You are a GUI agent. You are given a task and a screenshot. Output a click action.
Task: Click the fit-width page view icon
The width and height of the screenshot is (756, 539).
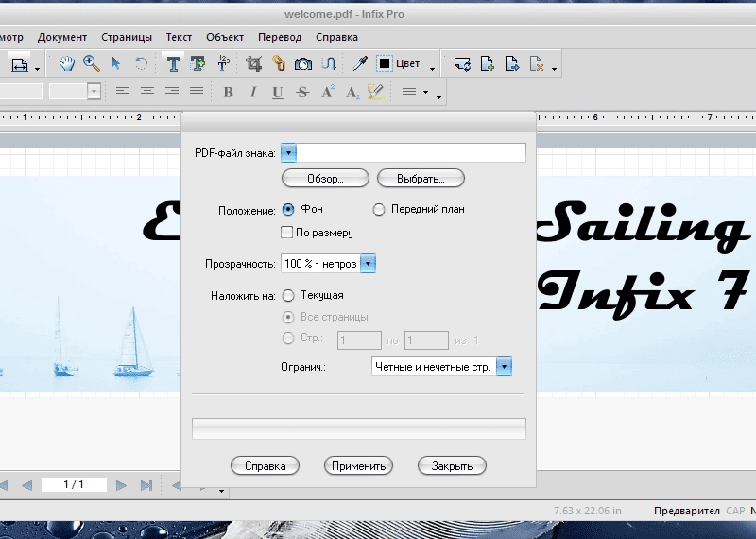click(20, 64)
